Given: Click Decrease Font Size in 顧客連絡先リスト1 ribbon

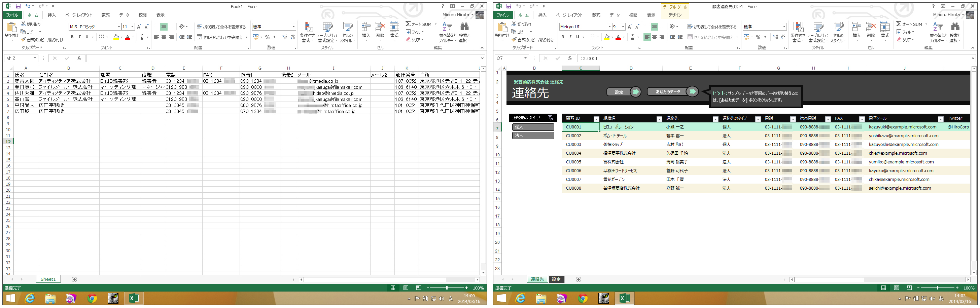Looking at the screenshot, I should click(637, 27).
